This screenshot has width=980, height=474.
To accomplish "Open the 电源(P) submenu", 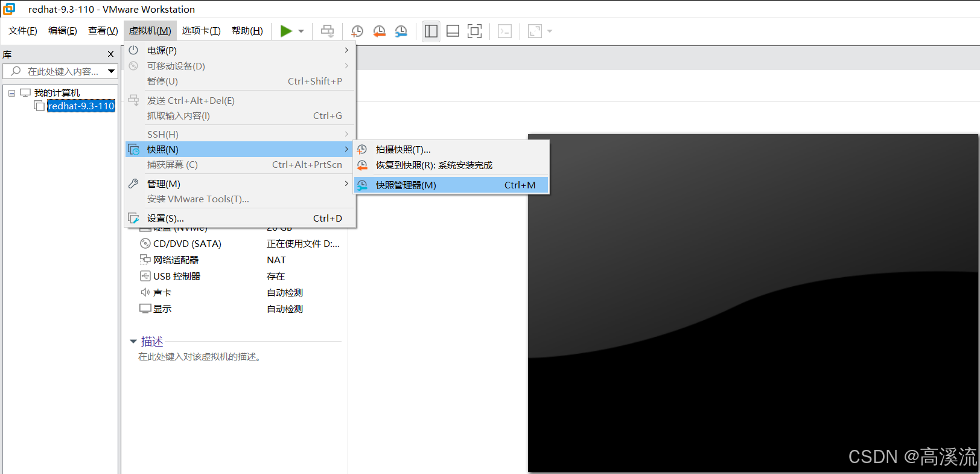I will click(240, 51).
